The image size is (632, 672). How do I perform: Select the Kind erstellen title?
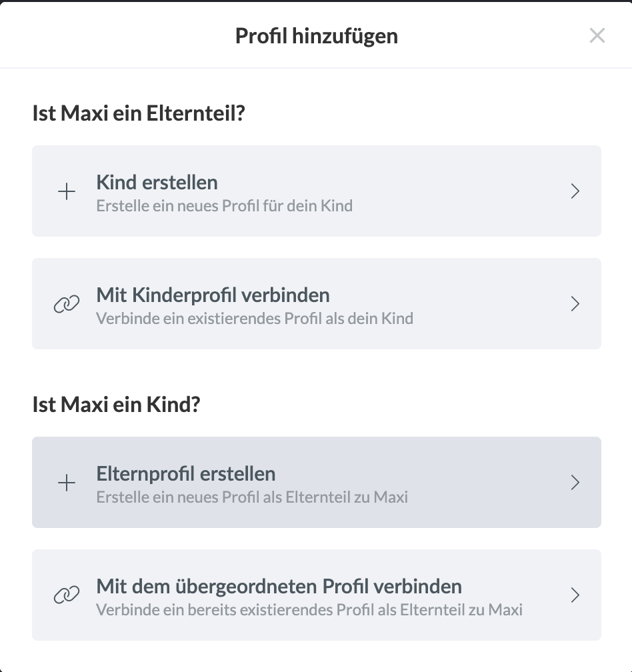[x=157, y=182]
